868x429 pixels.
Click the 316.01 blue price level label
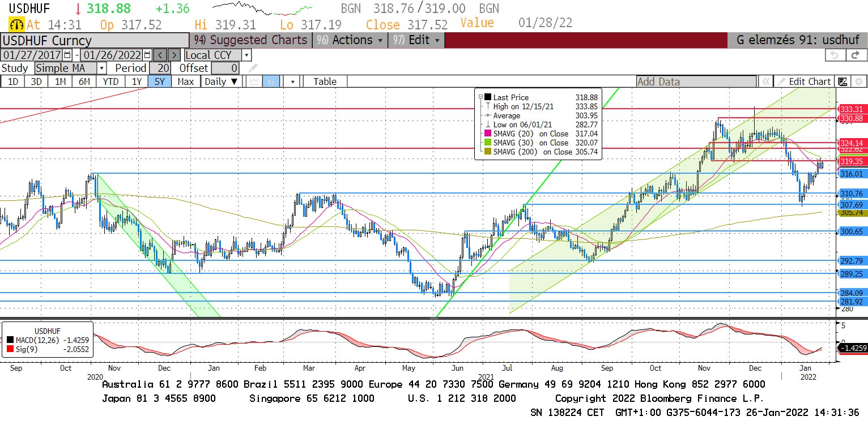(x=852, y=174)
